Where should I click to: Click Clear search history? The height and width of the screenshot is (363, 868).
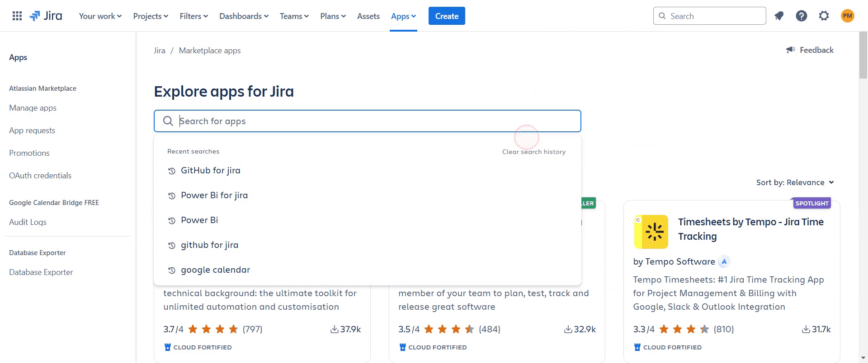(x=534, y=152)
